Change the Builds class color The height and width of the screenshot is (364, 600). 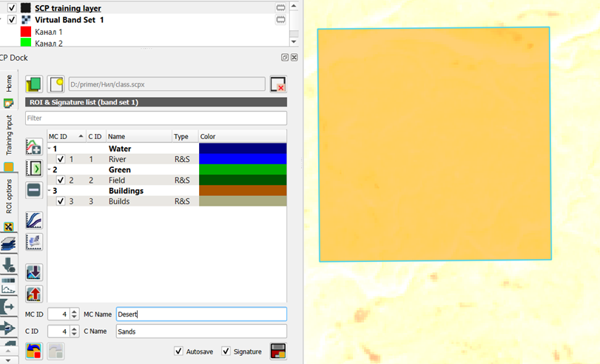[243, 201]
